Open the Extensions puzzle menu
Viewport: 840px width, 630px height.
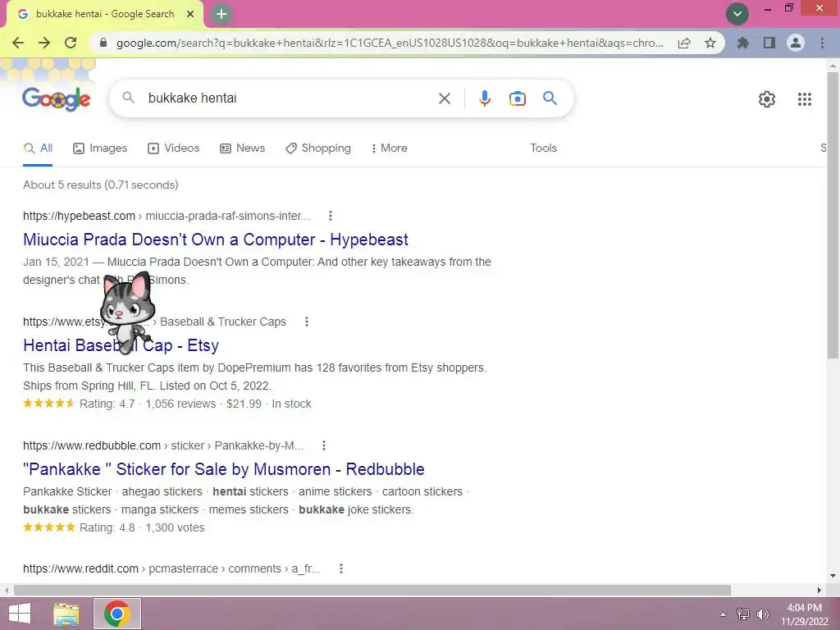point(743,43)
